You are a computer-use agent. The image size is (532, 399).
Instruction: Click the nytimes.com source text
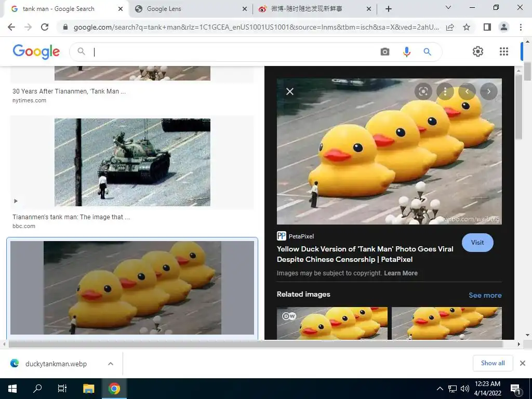coord(29,100)
